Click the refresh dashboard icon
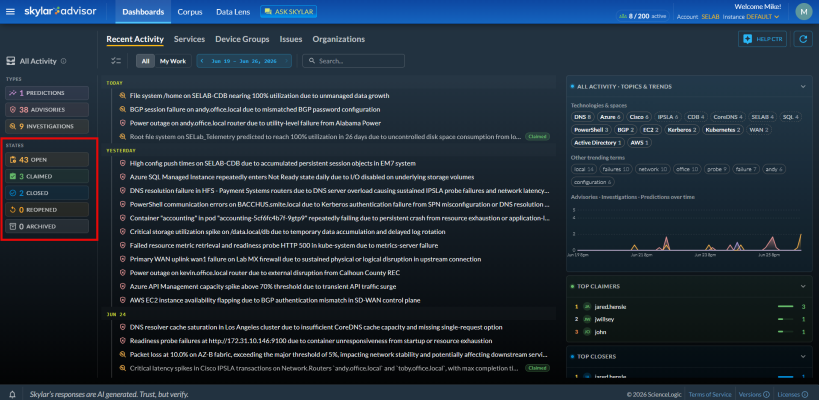The height and width of the screenshot is (400, 819). [803, 39]
